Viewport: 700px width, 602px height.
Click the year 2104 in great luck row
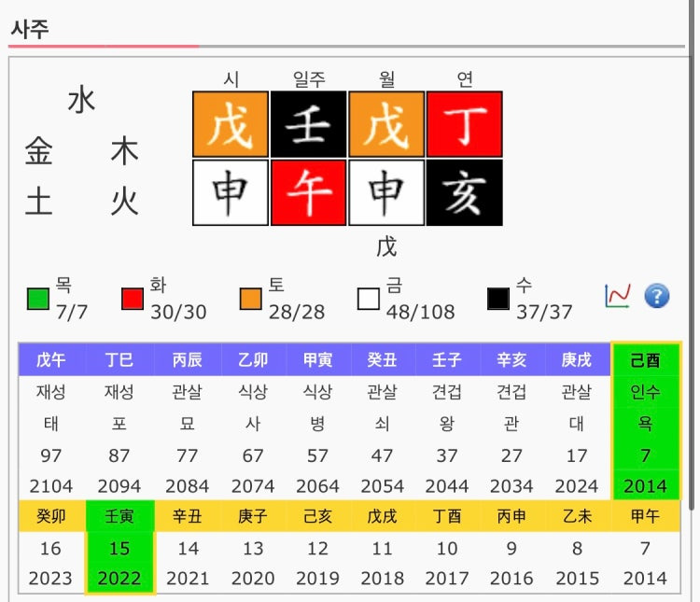(x=51, y=486)
